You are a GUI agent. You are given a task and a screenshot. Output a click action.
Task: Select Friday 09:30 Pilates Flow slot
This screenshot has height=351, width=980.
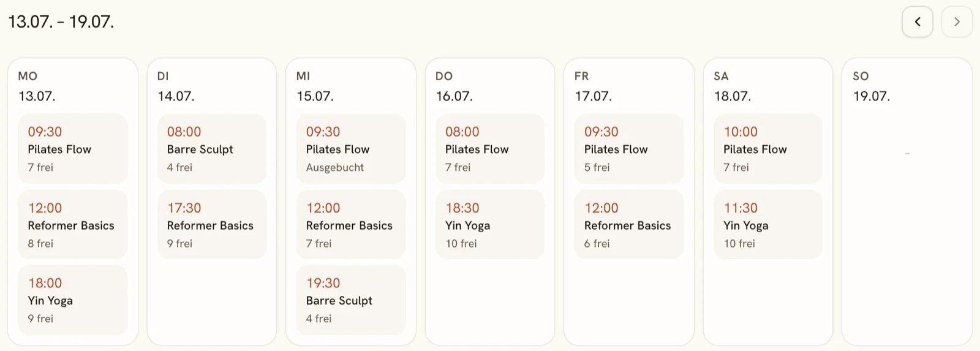coord(629,149)
